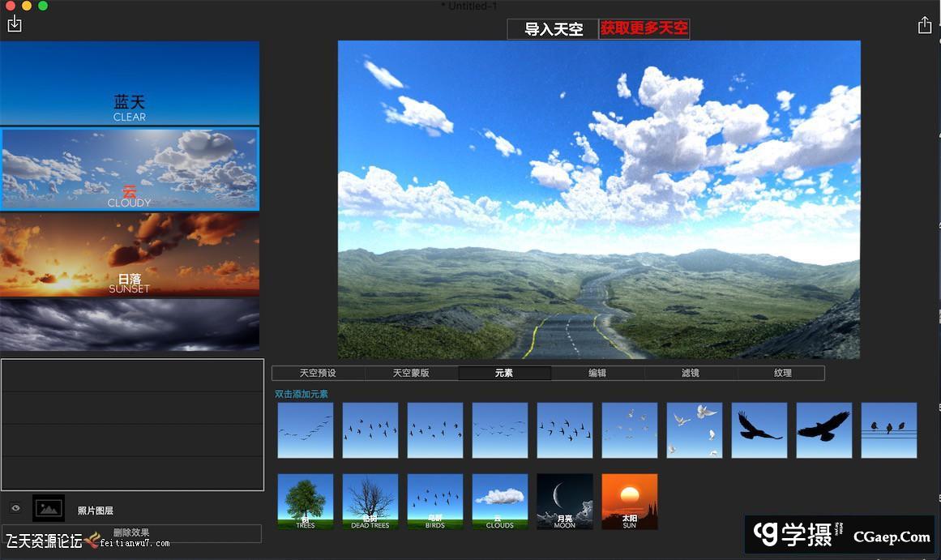The height and width of the screenshot is (560, 941).
Task: Select the MOON element icon
Action: (x=565, y=500)
